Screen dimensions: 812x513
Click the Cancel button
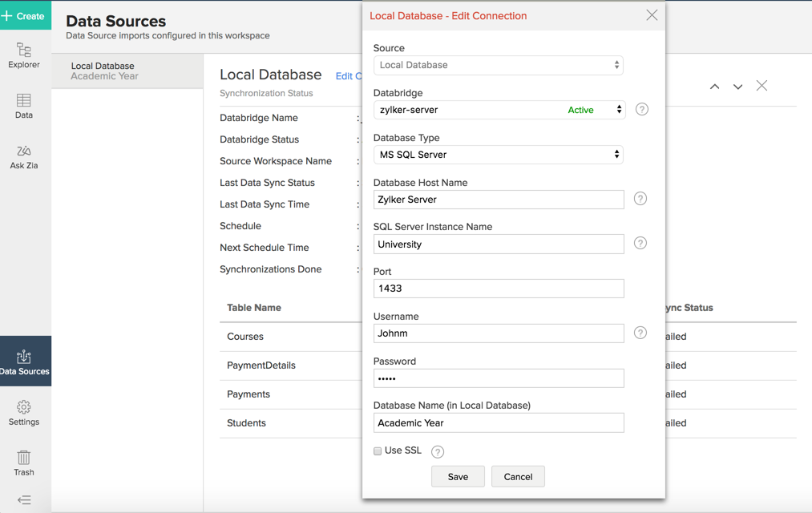point(518,477)
